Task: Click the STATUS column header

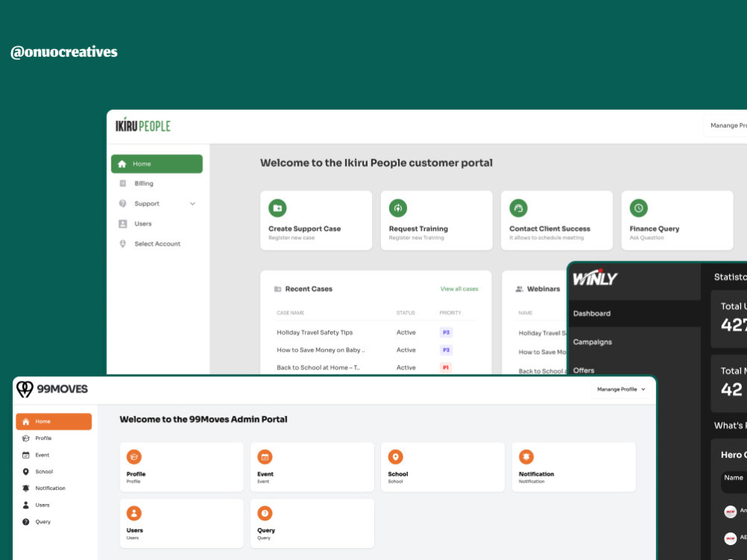Action: 406,313
